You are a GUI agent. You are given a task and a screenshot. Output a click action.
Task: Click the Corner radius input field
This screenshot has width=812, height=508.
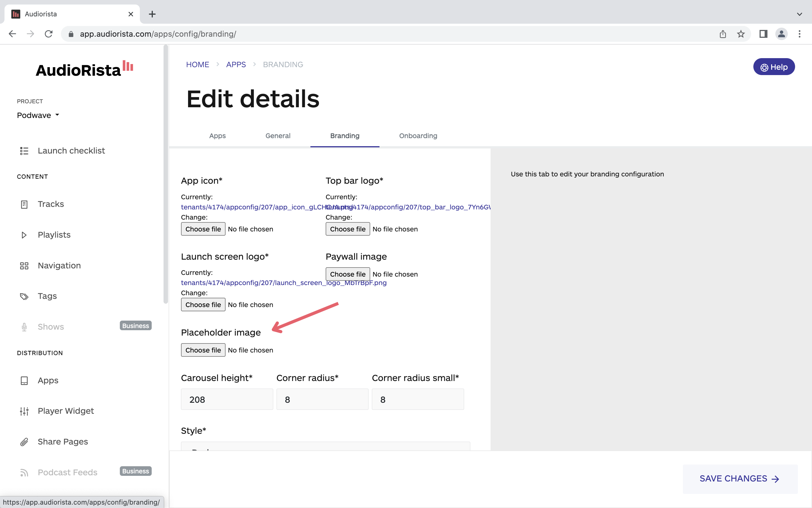click(322, 399)
